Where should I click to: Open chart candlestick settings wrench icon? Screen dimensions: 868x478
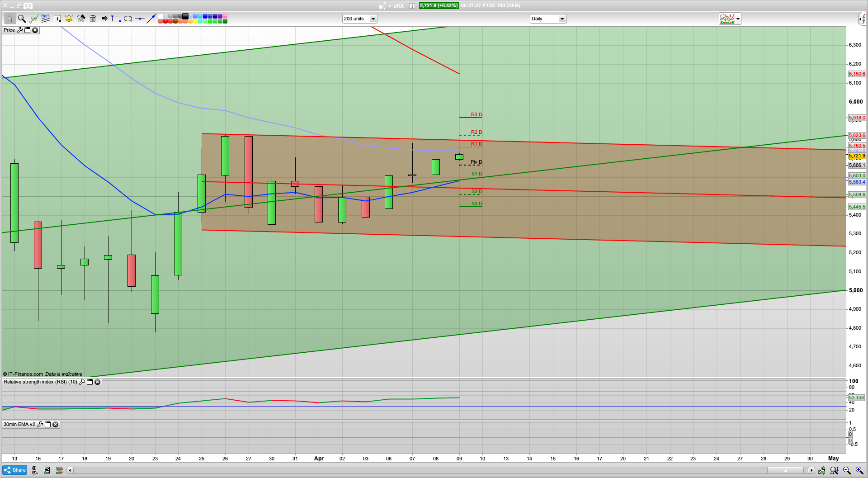pyautogui.click(x=821, y=470)
